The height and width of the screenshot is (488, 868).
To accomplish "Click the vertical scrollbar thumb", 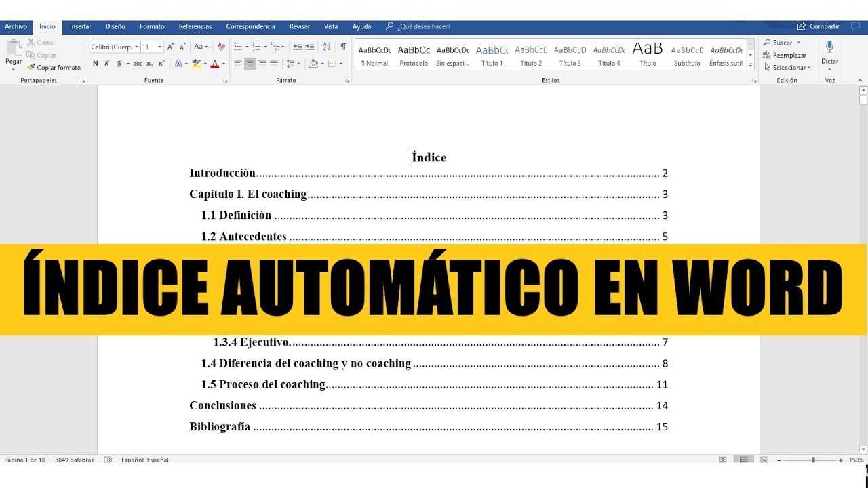I will [863, 100].
